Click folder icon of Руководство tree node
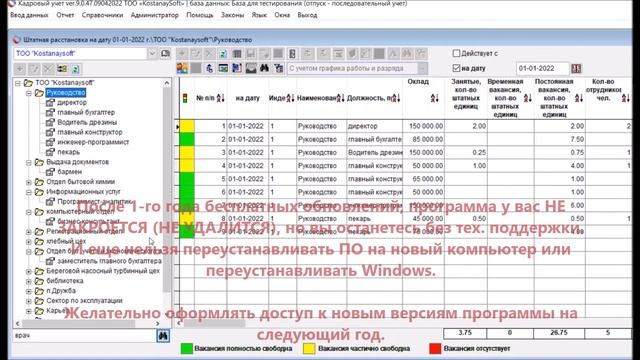The width and height of the screenshot is (640, 360). (39, 93)
